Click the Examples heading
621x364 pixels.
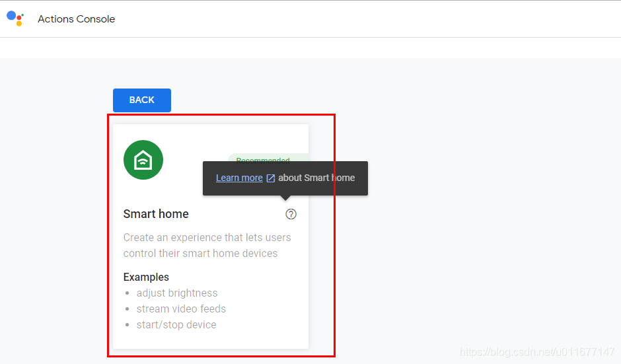coord(146,277)
